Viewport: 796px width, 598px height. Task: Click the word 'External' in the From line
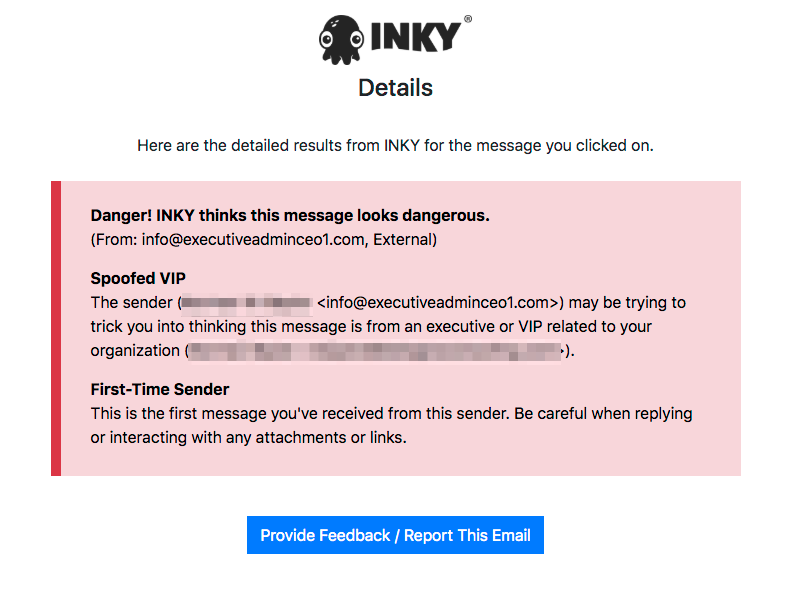coord(402,239)
